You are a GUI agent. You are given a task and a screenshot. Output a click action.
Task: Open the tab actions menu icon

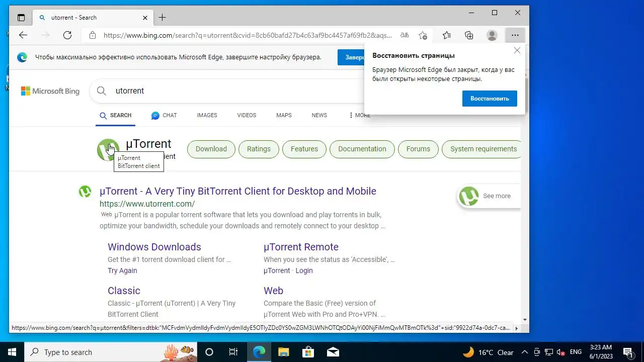21,18
